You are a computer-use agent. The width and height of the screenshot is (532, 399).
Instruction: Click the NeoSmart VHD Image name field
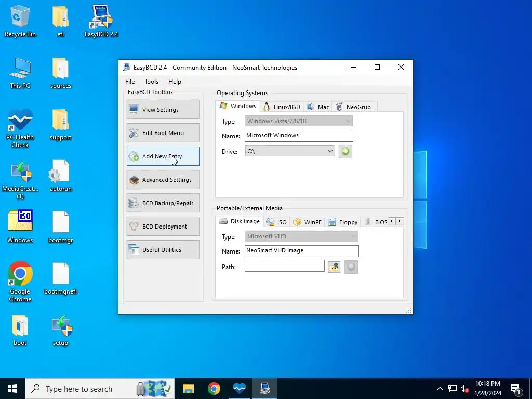point(302,251)
